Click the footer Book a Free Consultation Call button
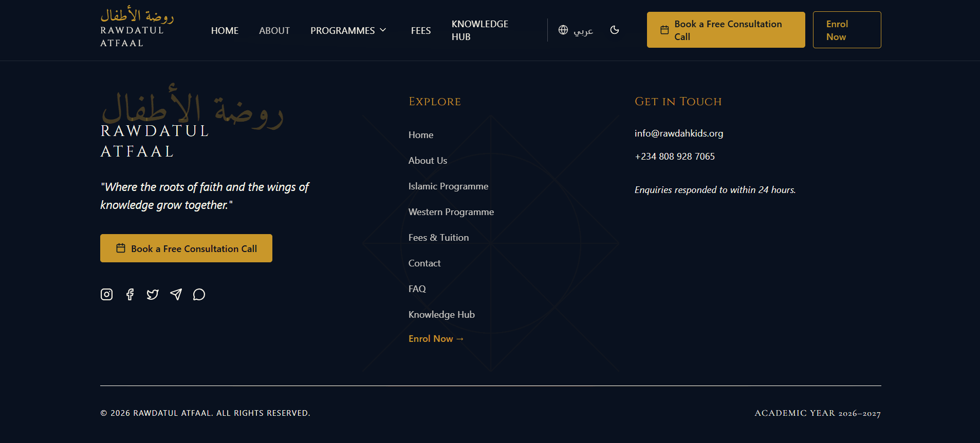The height and width of the screenshot is (443, 980). coord(186,248)
